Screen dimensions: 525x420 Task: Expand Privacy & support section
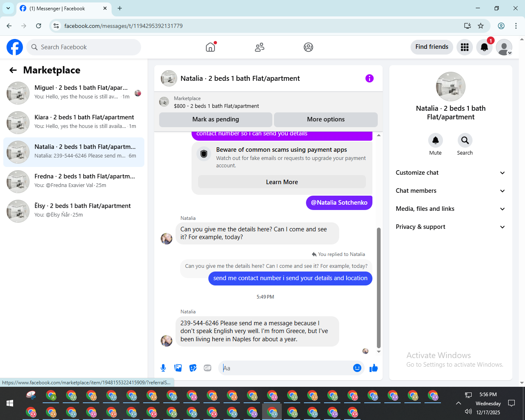[x=450, y=227]
